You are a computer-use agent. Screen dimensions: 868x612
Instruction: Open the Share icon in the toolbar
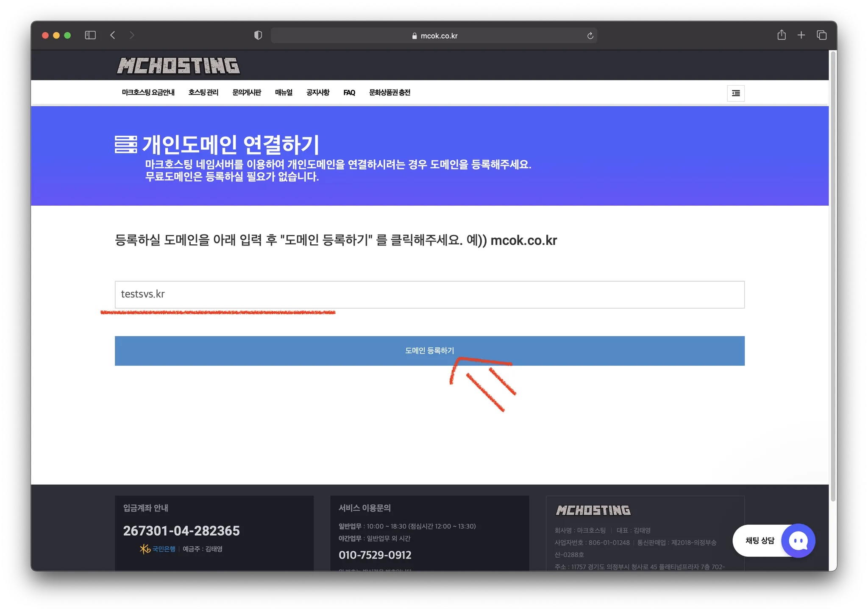pos(782,35)
